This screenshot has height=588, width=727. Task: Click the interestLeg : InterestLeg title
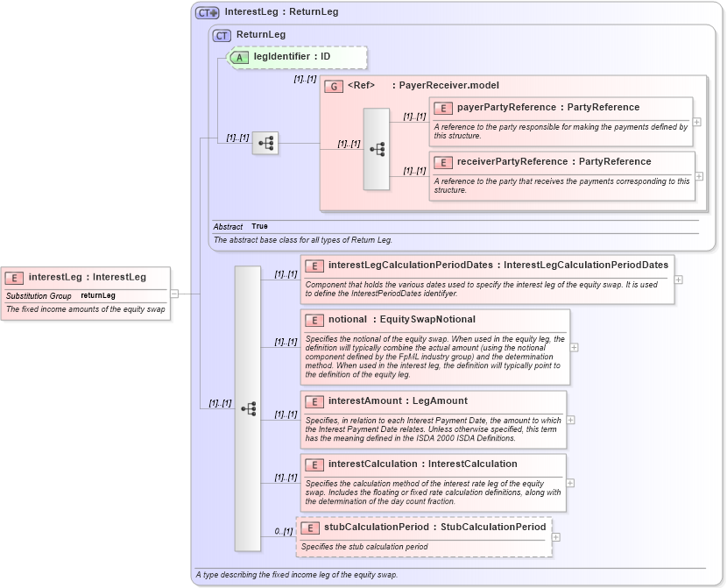click(88, 277)
